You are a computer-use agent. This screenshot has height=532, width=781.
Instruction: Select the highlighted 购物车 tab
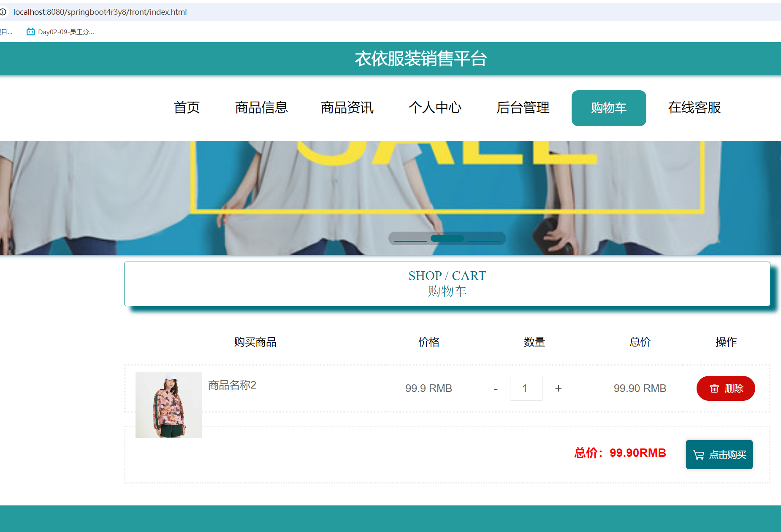point(608,108)
